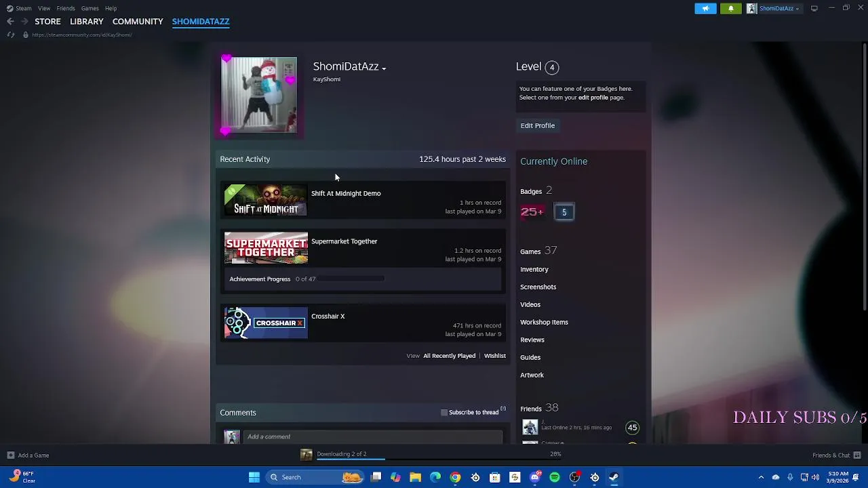Open the Screenshots link
868x488 pixels.
(538, 287)
